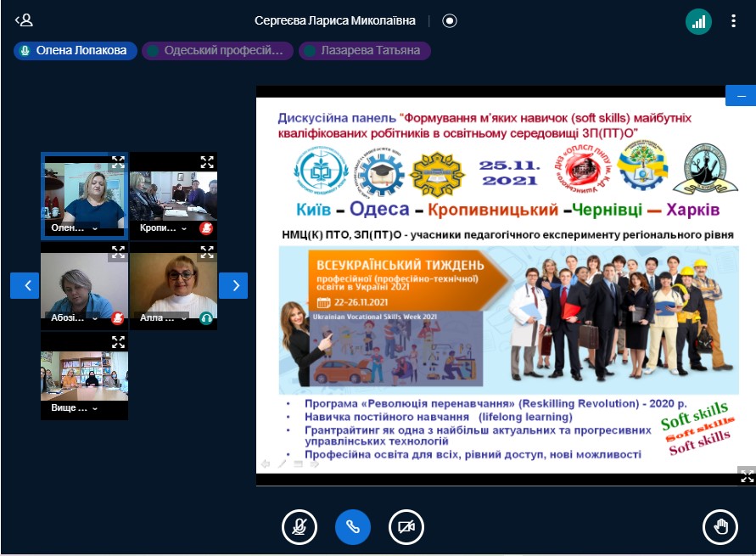This screenshot has height=556, width=756.
Task: Minimize the presentation with the blue button
Action: click(x=740, y=95)
